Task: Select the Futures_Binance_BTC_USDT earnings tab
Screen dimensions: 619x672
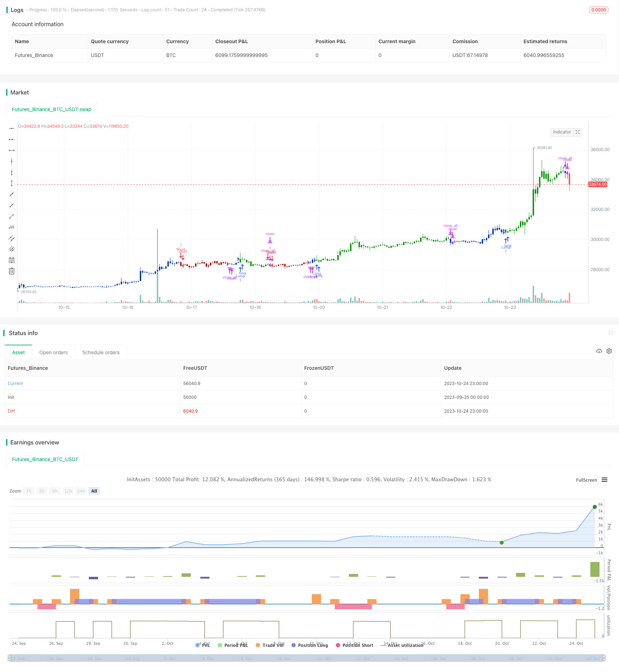Action: coord(45,459)
